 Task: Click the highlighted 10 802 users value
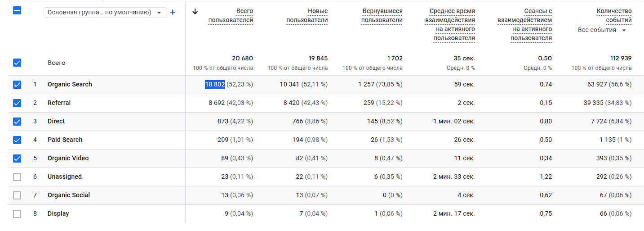click(x=215, y=85)
